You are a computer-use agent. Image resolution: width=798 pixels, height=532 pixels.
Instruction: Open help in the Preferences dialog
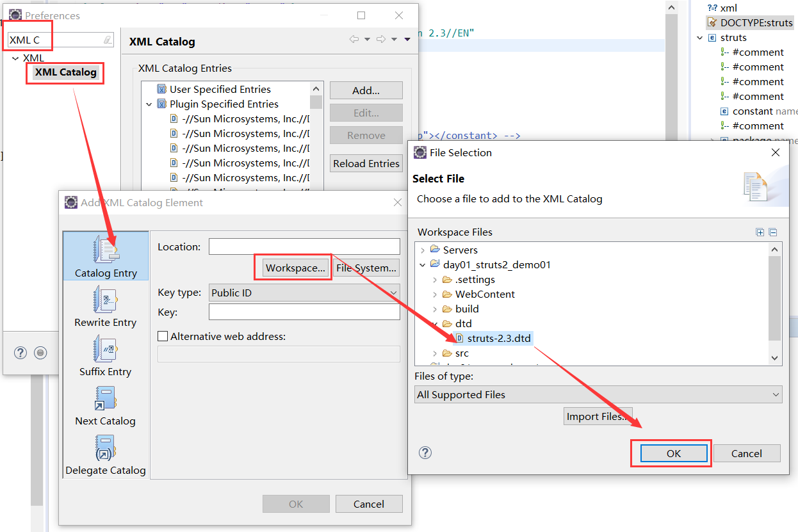[20, 353]
